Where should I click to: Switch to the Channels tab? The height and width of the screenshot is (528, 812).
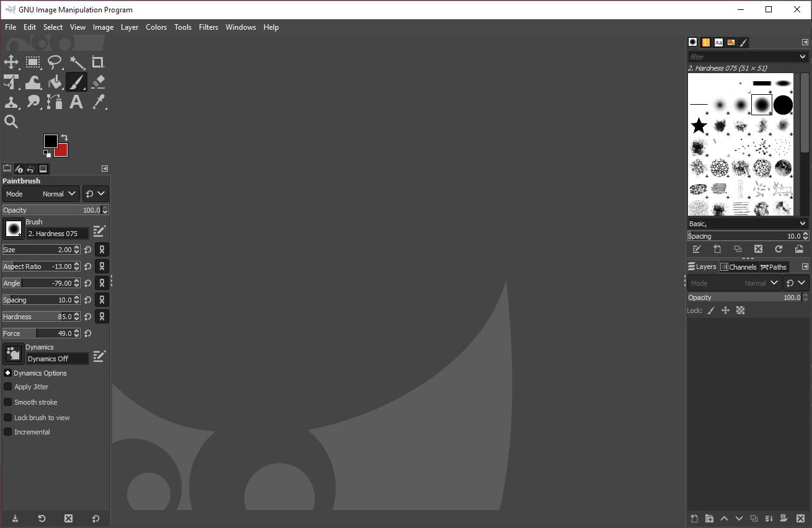tap(738, 267)
